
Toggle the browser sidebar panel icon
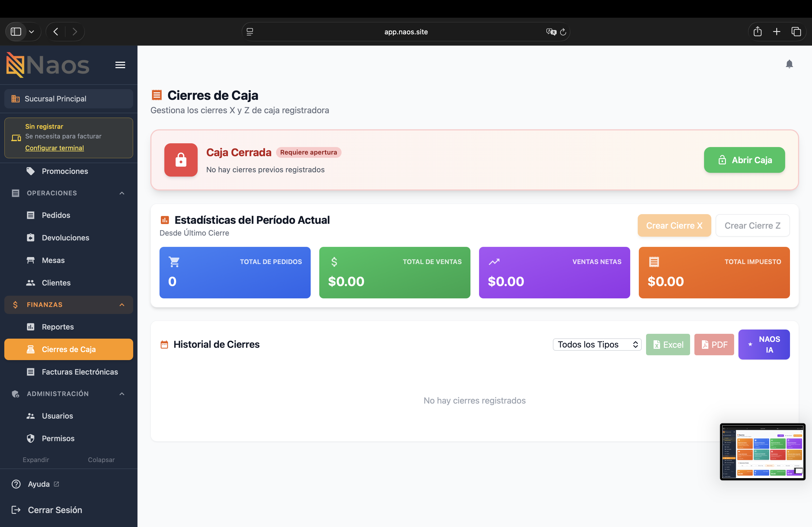[16, 32]
